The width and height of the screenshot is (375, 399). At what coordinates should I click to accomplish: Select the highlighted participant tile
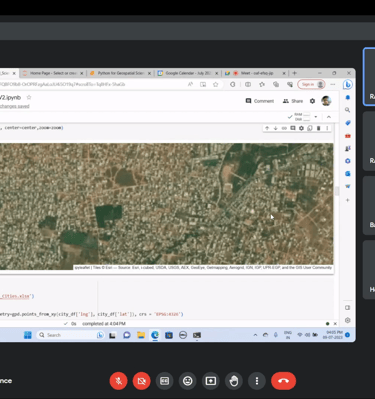pos(369,77)
